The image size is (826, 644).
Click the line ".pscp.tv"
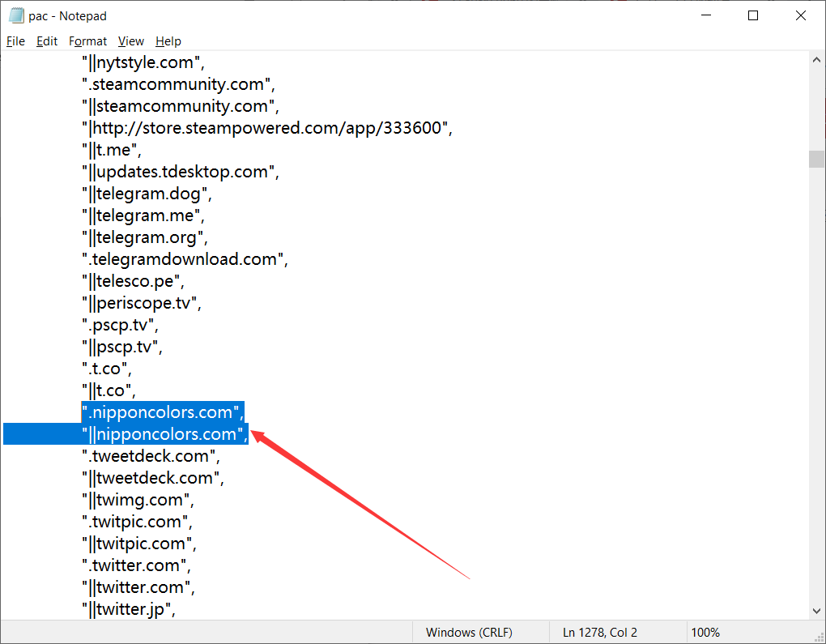pos(120,325)
